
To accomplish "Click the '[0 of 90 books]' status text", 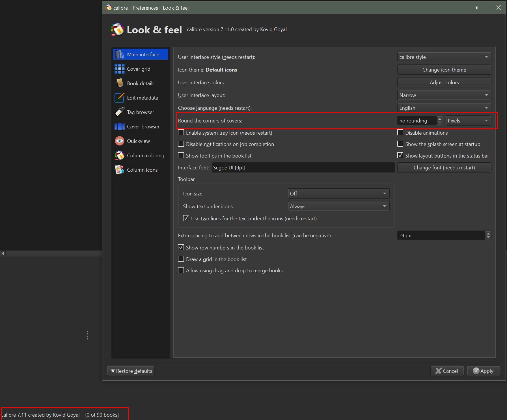I will [102, 415].
